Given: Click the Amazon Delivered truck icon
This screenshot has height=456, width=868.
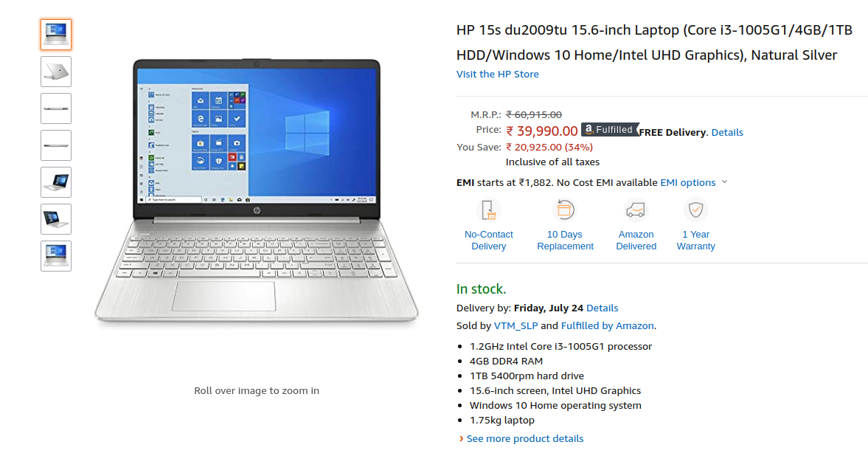Looking at the screenshot, I should pos(636,210).
